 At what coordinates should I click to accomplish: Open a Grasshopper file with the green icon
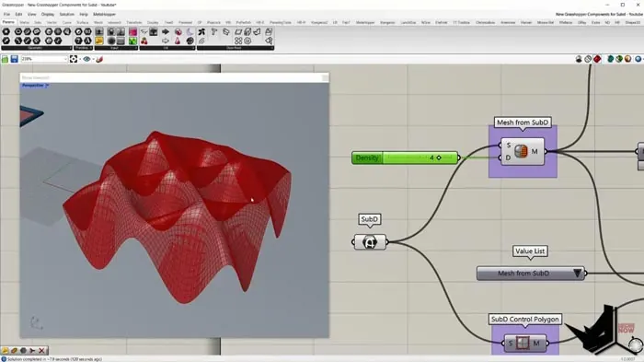tap(5, 59)
